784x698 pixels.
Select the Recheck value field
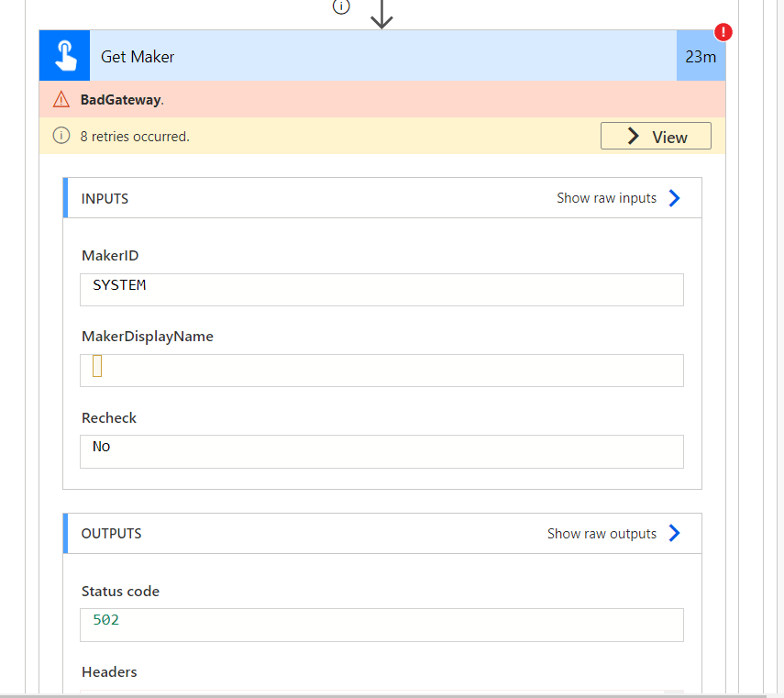381,451
